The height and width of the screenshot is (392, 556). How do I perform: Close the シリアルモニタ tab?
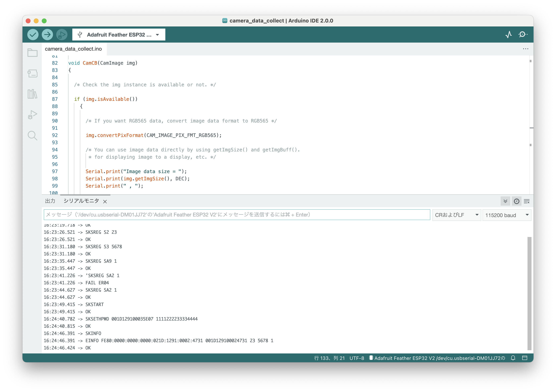pos(105,201)
